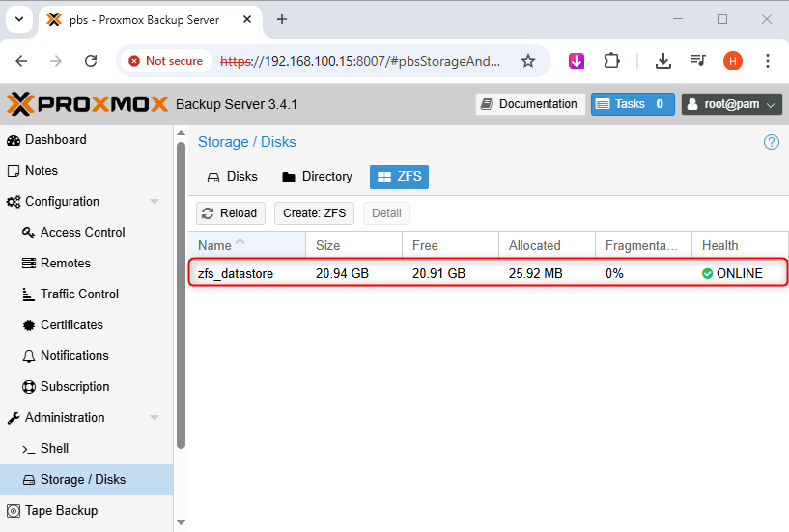The image size is (789, 532).
Task: Open browser extensions puzzle icon
Action: 612,62
